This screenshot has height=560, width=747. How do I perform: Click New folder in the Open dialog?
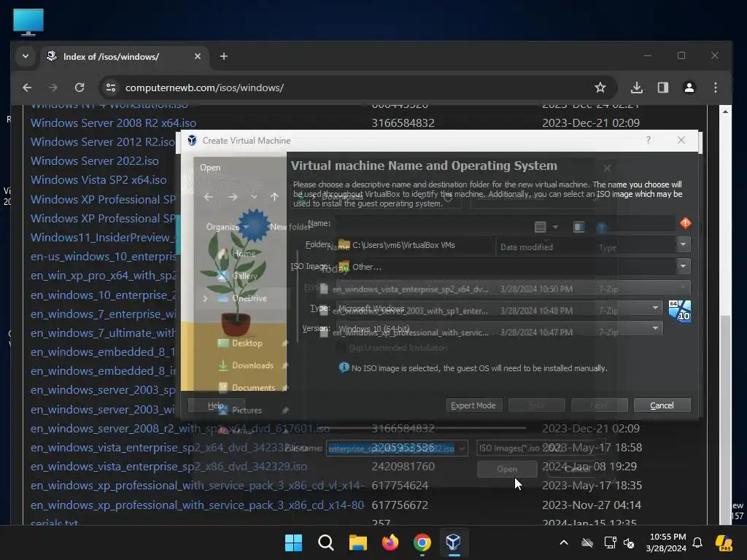(x=290, y=227)
